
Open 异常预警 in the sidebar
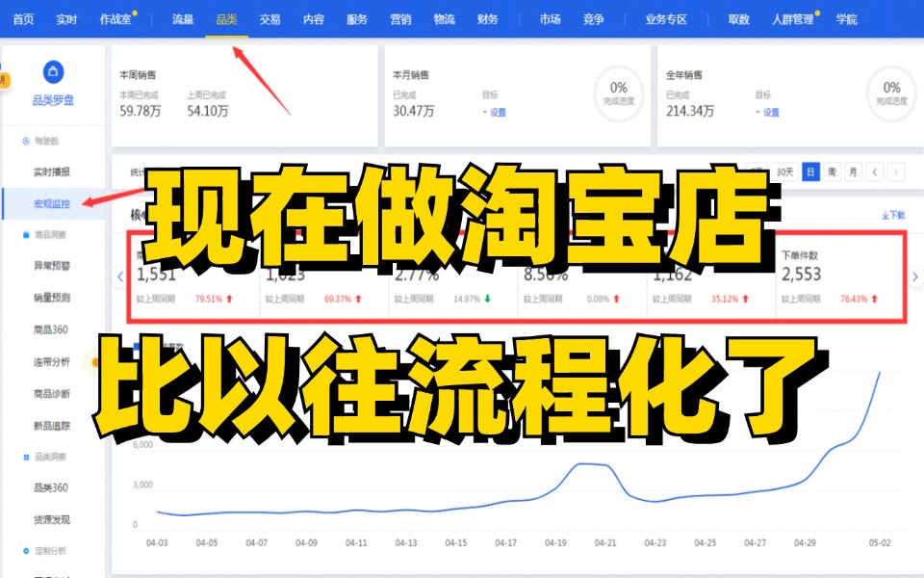[52, 266]
